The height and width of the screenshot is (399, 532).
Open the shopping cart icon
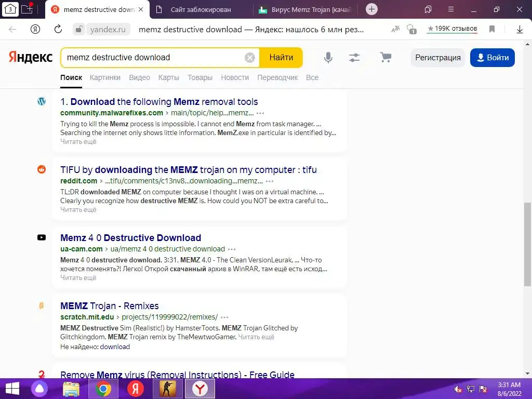tap(386, 57)
